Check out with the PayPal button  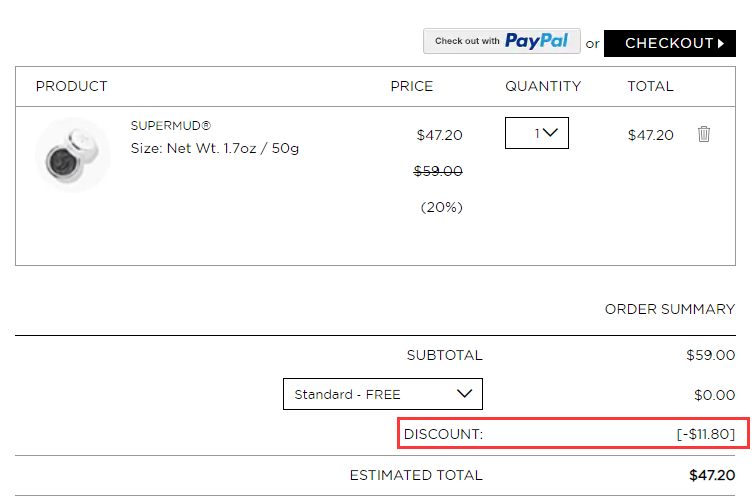501,41
